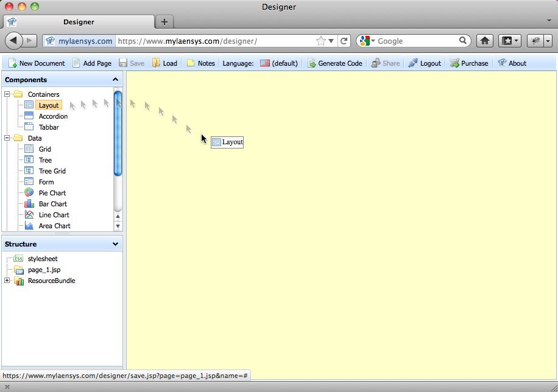This screenshot has height=392, width=558.
Task: Click the Load button
Action: point(161,63)
